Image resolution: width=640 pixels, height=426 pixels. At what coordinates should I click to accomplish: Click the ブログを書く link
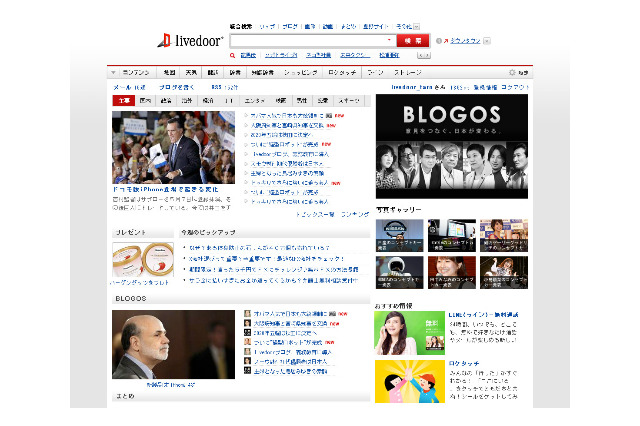click(x=177, y=87)
